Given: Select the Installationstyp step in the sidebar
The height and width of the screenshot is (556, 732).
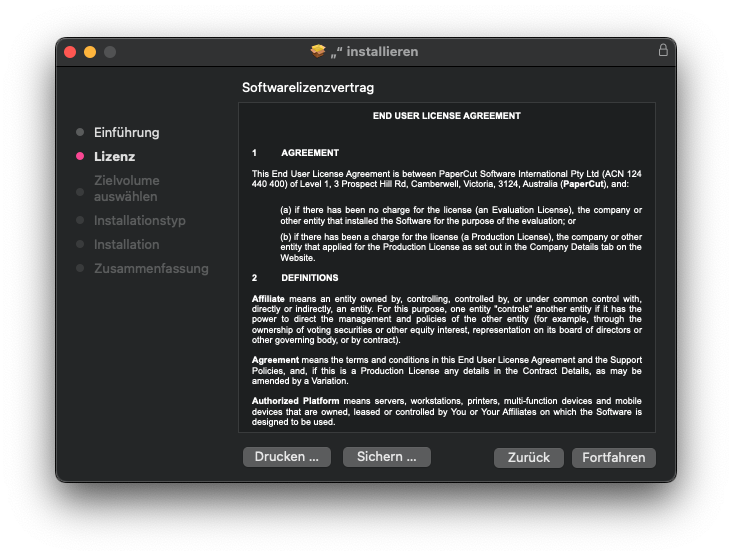Looking at the screenshot, I should [x=139, y=220].
